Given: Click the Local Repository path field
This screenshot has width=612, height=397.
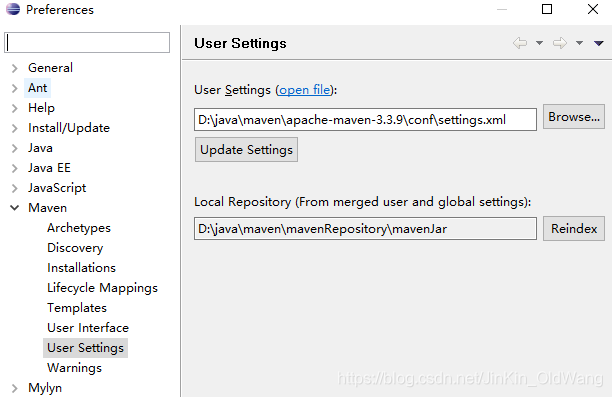Looking at the screenshot, I should tap(365, 229).
